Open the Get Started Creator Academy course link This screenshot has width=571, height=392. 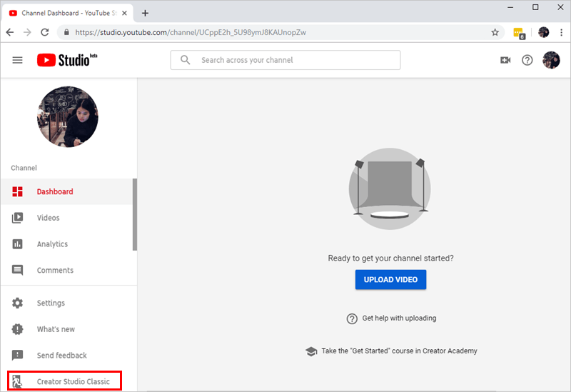399,351
